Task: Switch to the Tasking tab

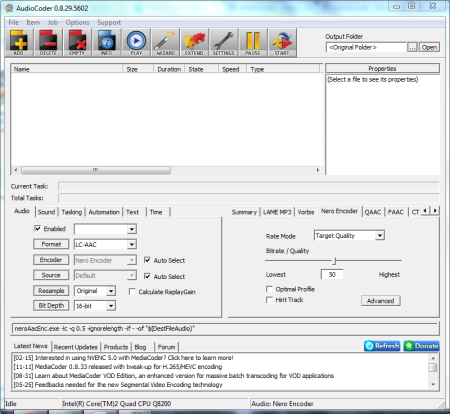Action: pyautogui.click(x=71, y=212)
